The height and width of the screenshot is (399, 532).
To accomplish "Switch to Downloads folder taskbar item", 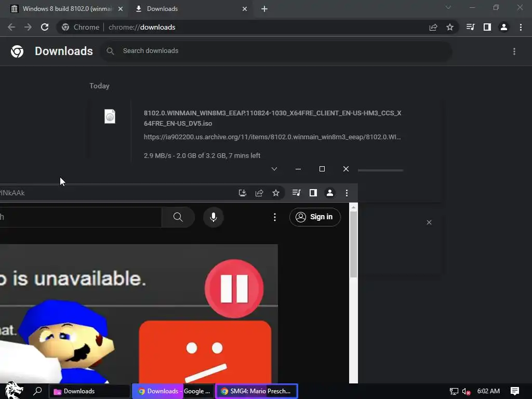I will point(89,391).
